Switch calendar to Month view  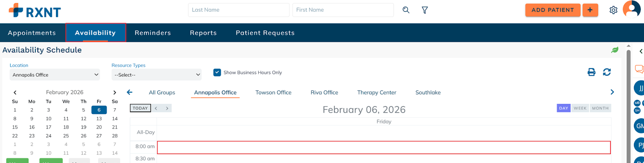click(600, 108)
